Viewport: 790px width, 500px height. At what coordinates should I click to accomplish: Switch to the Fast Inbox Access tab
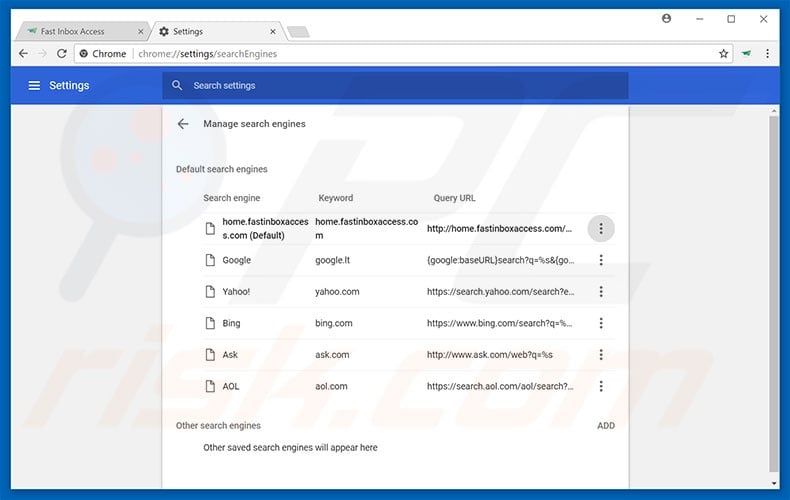click(81, 31)
